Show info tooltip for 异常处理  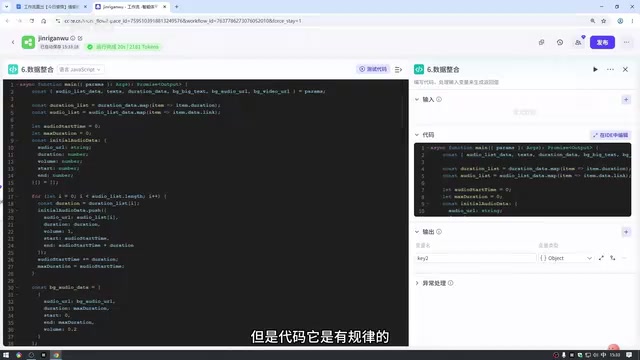coord(451,283)
